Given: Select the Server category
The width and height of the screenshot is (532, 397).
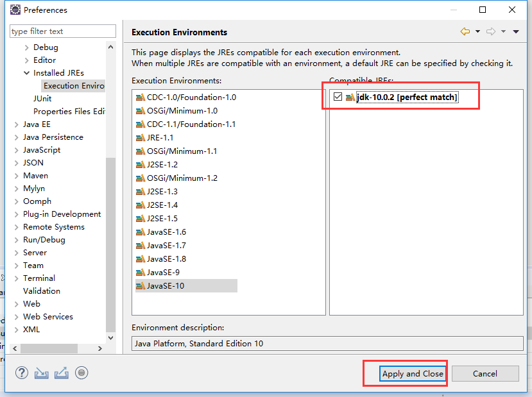Looking at the screenshot, I should click(x=35, y=253).
